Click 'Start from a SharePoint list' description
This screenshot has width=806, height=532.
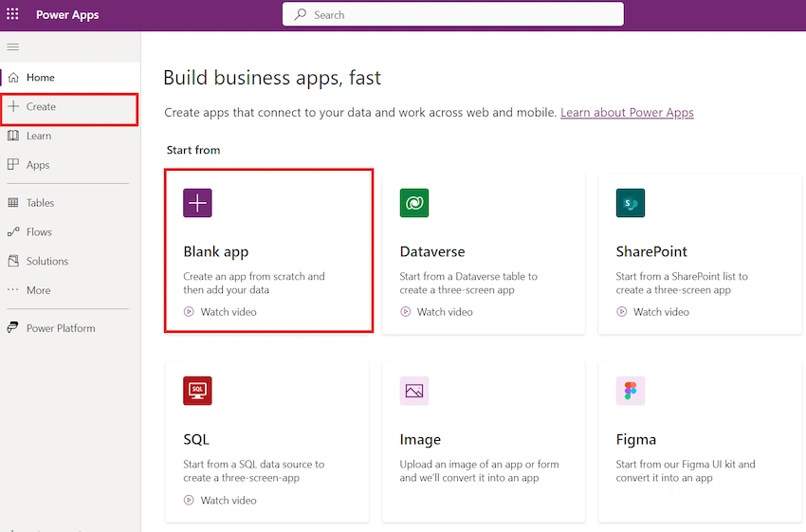682,283
